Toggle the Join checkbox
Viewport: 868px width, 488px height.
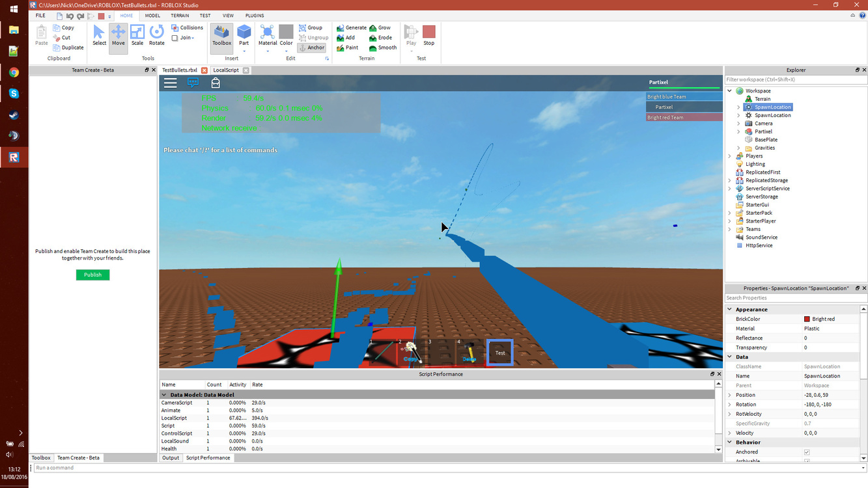[x=175, y=38]
